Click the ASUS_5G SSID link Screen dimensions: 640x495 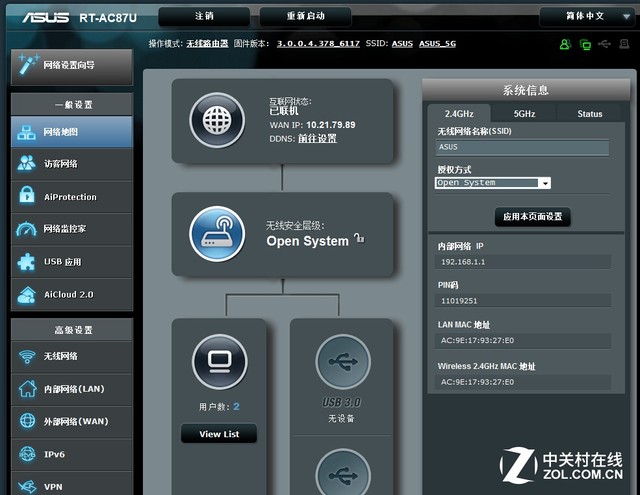(437, 44)
